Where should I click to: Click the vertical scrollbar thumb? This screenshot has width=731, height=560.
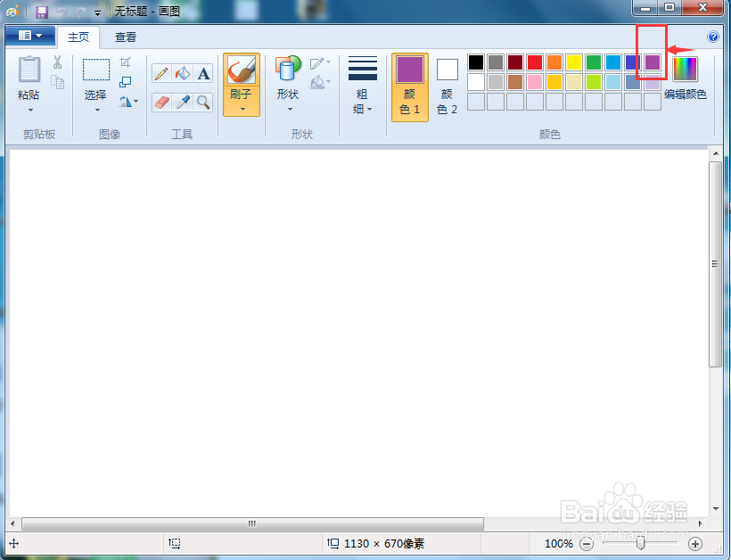click(x=715, y=264)
